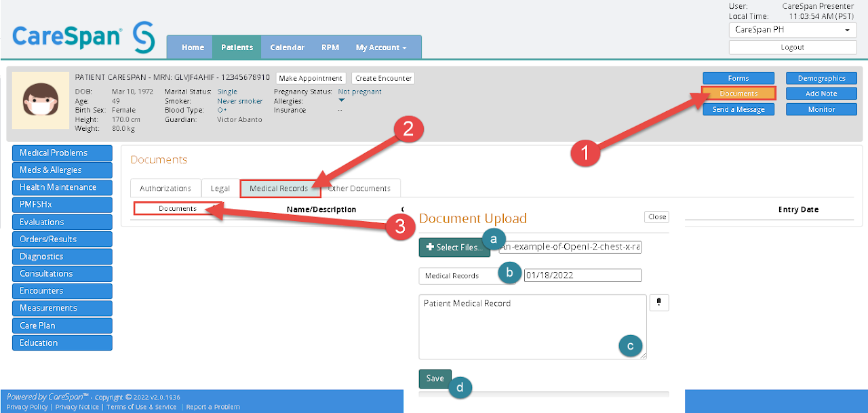Open the PMFSHx section

click(x=62, y=205)
